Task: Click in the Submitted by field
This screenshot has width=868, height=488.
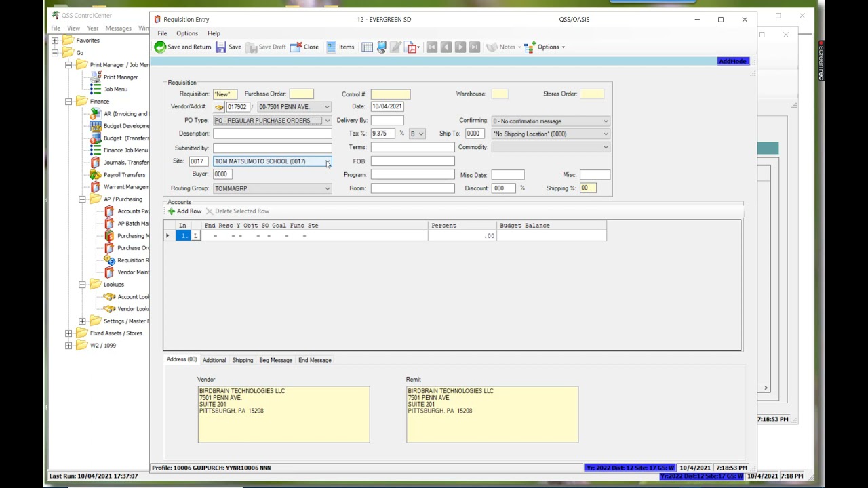Action: click(273, 148)
